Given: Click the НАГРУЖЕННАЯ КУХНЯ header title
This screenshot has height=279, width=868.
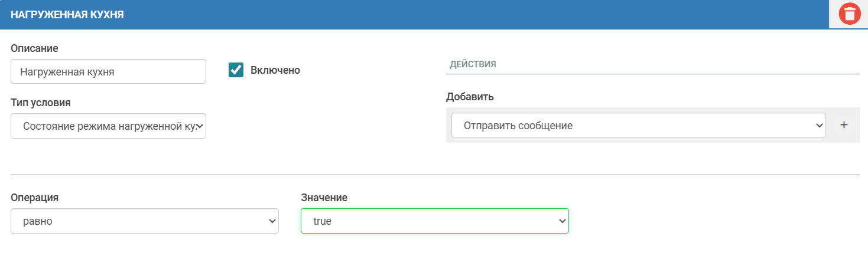Looking at the screenshot, I should (67, 15).
